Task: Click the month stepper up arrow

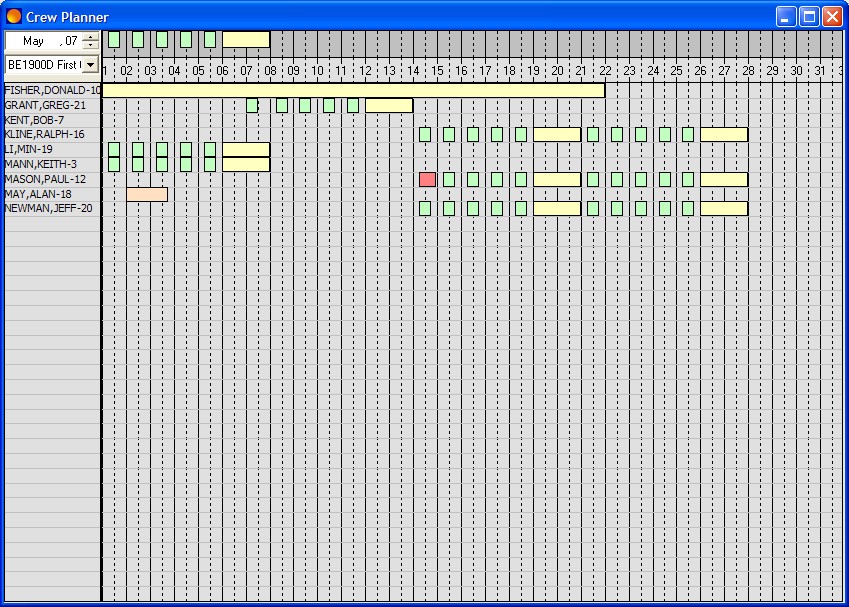Action: 91,36
